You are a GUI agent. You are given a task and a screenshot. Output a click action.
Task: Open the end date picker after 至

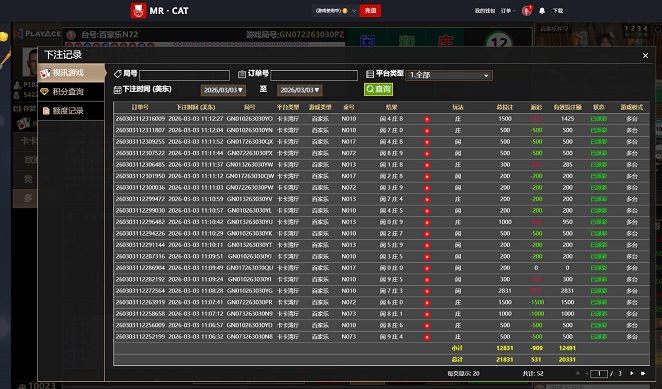tap(300, 90)
